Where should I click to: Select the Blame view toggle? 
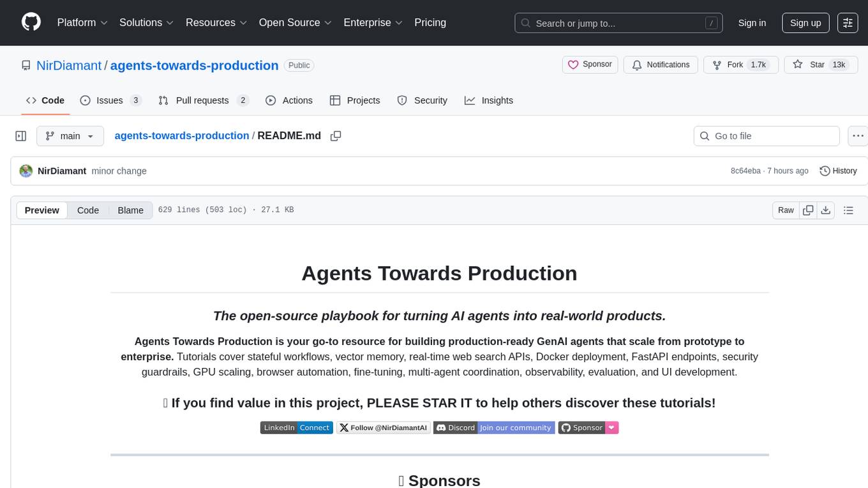point(130,210)
